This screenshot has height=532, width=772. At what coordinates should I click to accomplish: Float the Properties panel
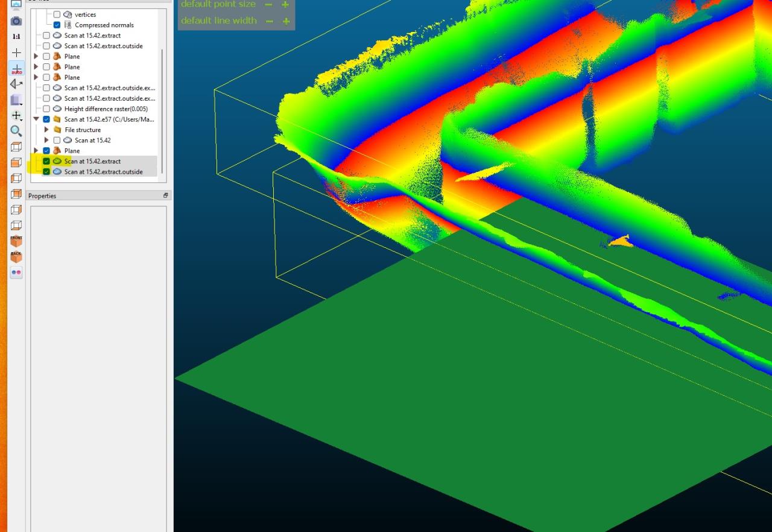165,195
